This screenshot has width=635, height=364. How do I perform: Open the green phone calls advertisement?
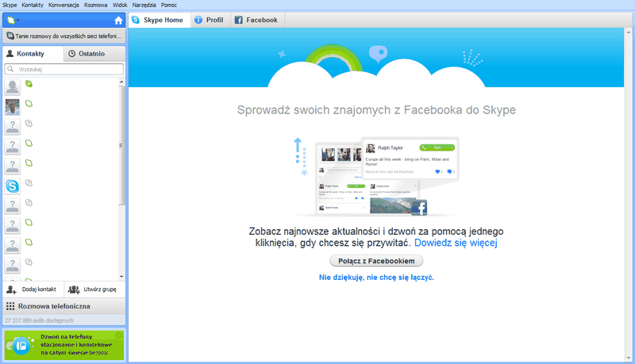pos(64,345)
